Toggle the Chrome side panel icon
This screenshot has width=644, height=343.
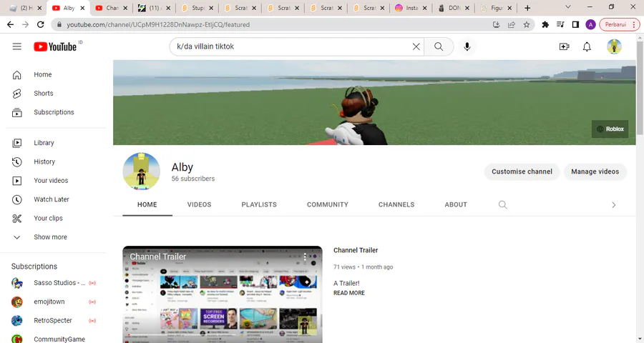point(575,24)
